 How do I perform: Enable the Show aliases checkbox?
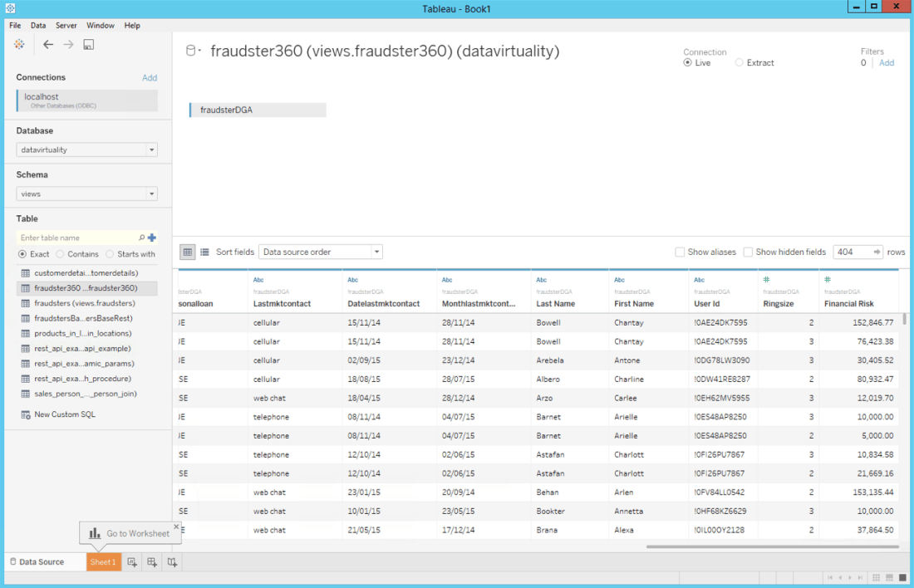coord(681,252)
